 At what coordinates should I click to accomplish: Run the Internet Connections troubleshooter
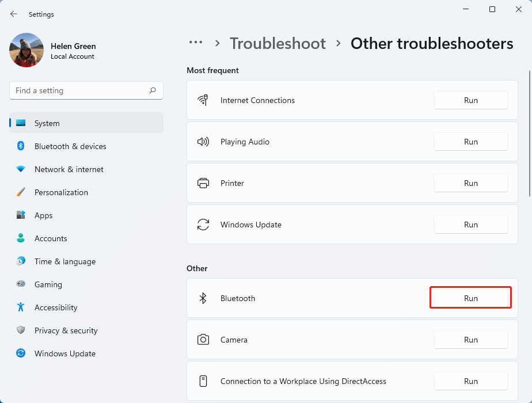coord(470,100)
